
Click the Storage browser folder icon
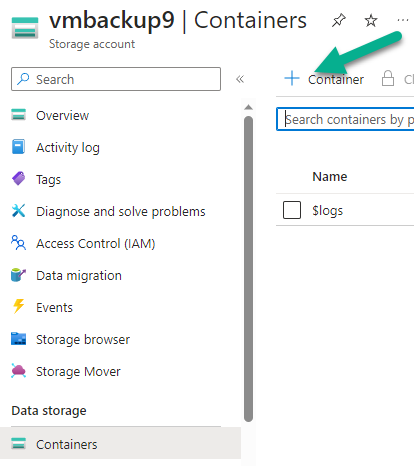(x=18, y=338)
